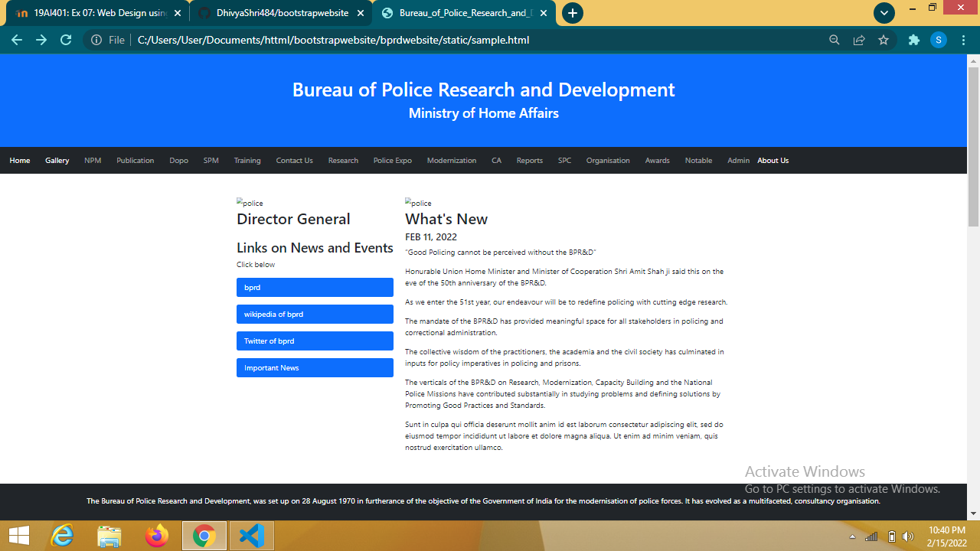Close the 19AI401 Ex 07 tab
This screenshot has height=551, width=980.
(x=178, y=13)
